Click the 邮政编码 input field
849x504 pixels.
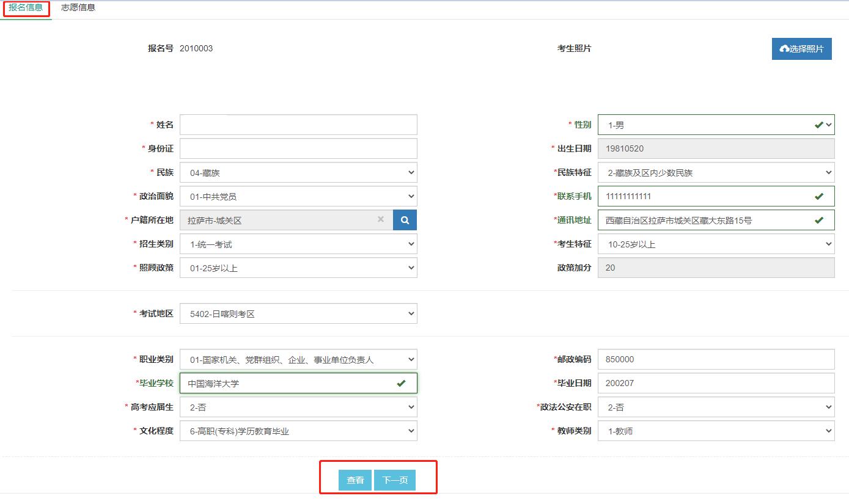(715, 360)
